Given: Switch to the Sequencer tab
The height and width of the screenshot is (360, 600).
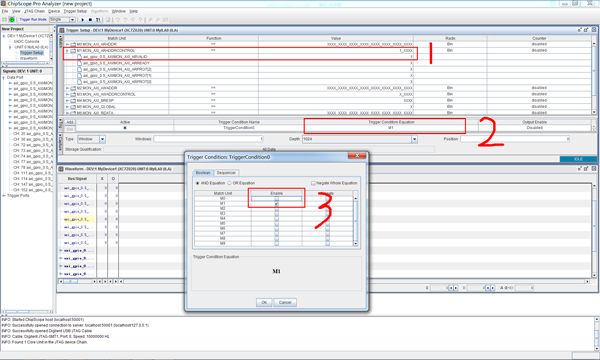Looking at the screenshot, I should tap(226, 173).
